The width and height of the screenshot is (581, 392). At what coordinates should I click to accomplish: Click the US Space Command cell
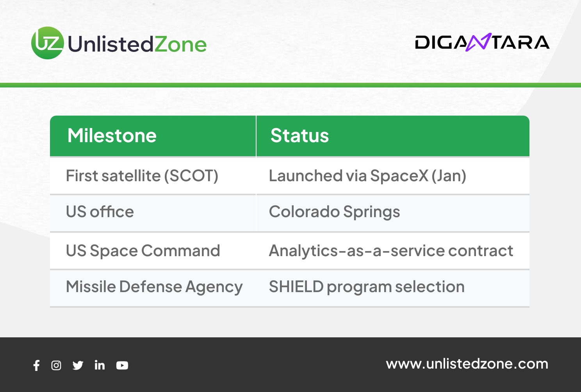tap(143, 251)
